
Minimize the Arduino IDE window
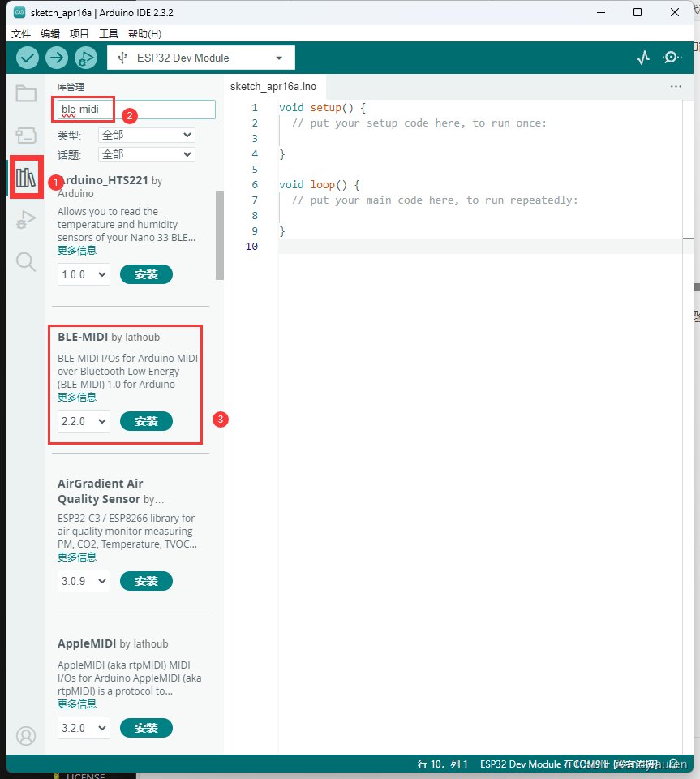[601, 12]
